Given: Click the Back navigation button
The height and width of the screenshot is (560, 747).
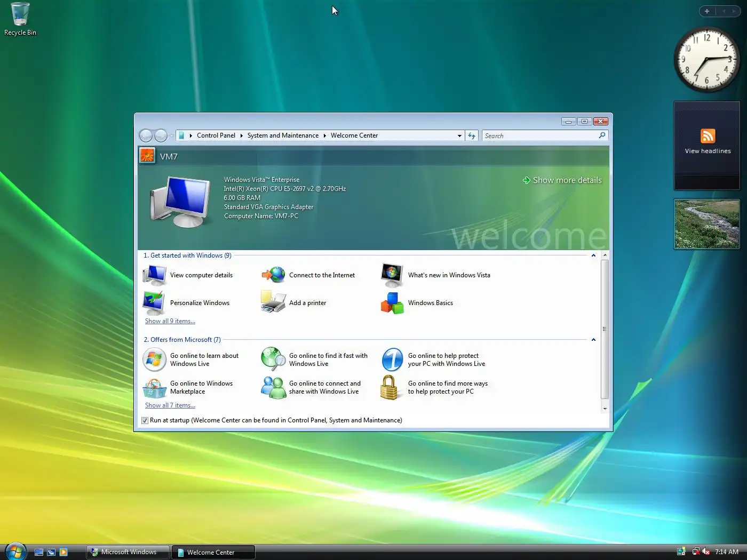Looking at the screenshot, I should 146,135.
